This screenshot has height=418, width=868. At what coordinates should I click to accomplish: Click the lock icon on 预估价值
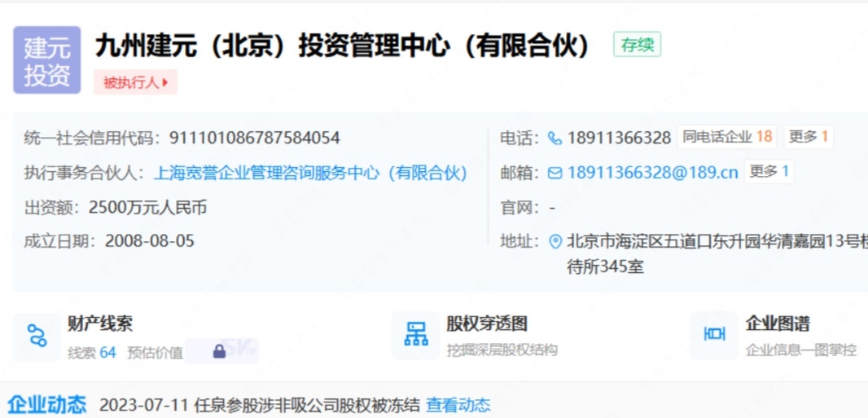click(x=219, y=351)
